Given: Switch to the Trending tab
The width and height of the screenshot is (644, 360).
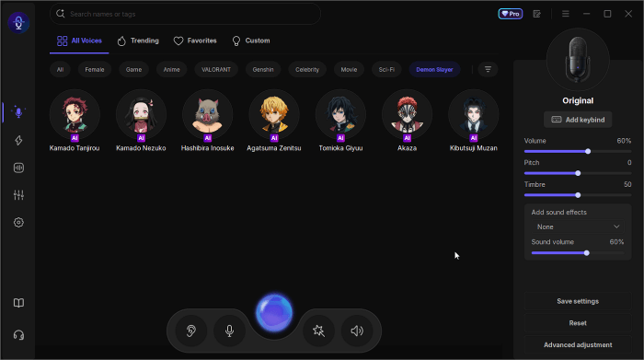Looking at the screenshot, I should pos(138,41).
